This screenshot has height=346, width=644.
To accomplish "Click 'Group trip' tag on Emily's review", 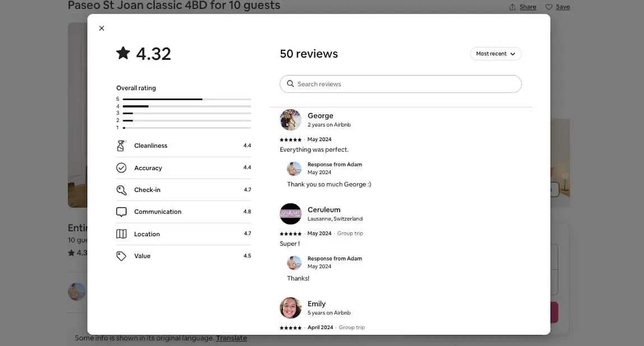I will (x=351, y=327).
